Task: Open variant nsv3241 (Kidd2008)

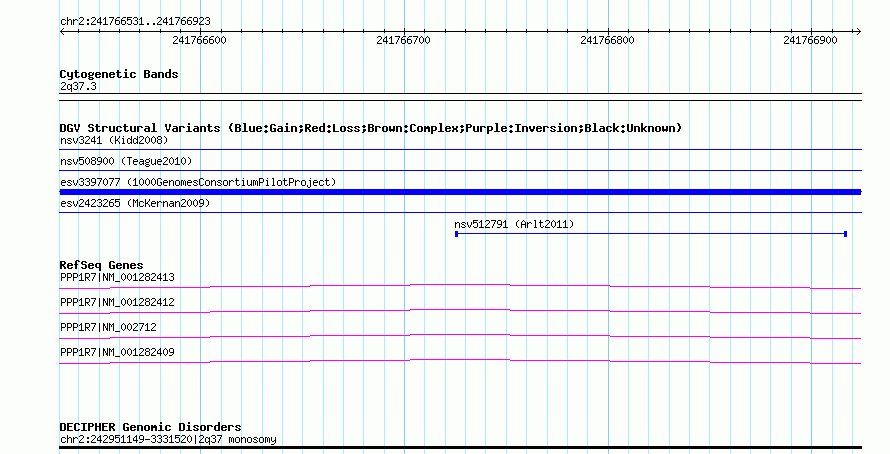Action: point(114,140)
